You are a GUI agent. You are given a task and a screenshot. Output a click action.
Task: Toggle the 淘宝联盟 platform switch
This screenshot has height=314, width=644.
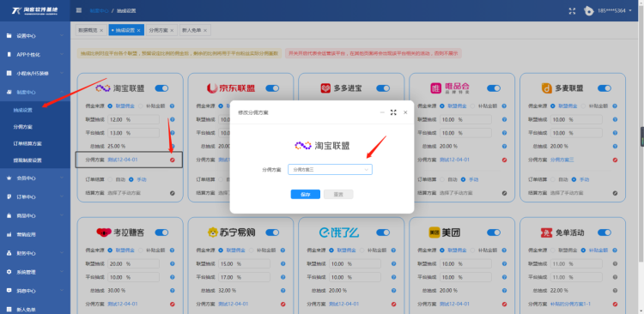[x=161, y=88]
